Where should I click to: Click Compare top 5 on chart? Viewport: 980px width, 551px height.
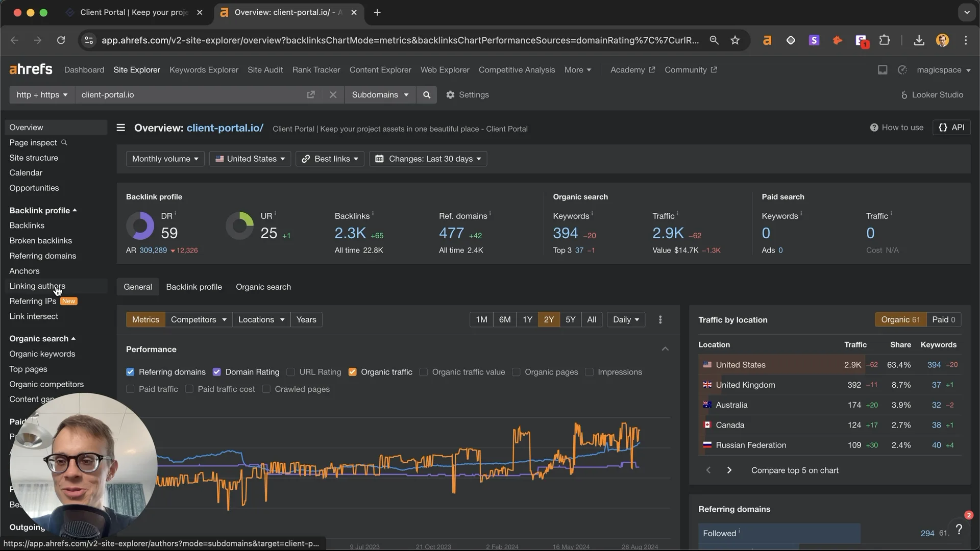coord(795,470)
